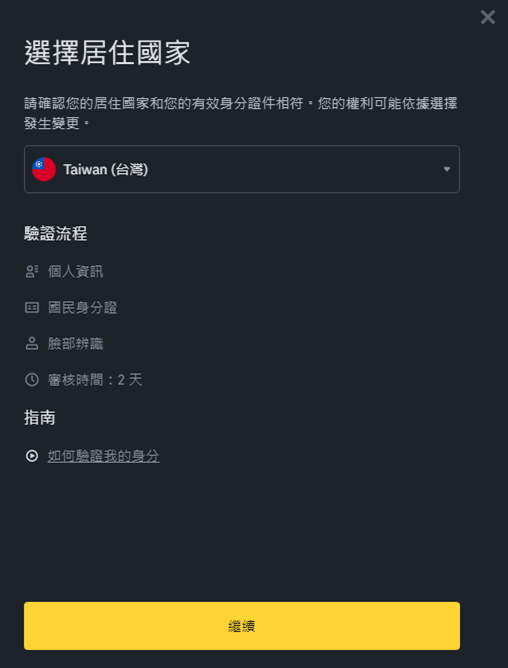The width and height of the screenshot is (508, 668).
Task: Click the 國民身分證 step label
Action: tap(82, 308)
